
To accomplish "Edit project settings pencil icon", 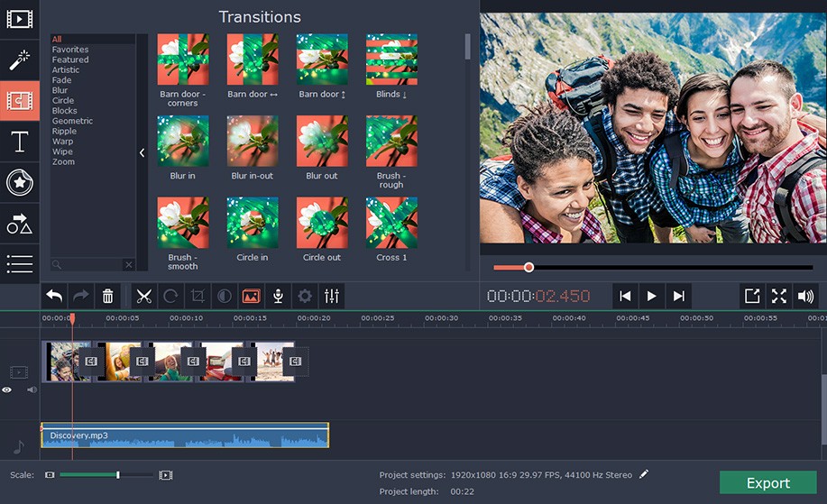I will tap(644, 474).
